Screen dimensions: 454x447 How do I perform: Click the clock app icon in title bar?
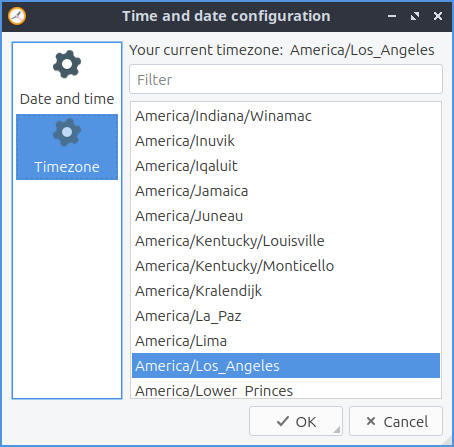click(17, 16)
